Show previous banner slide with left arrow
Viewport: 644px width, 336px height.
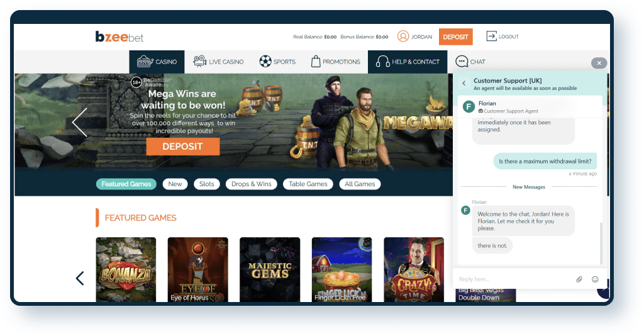[x=80, y=122]
